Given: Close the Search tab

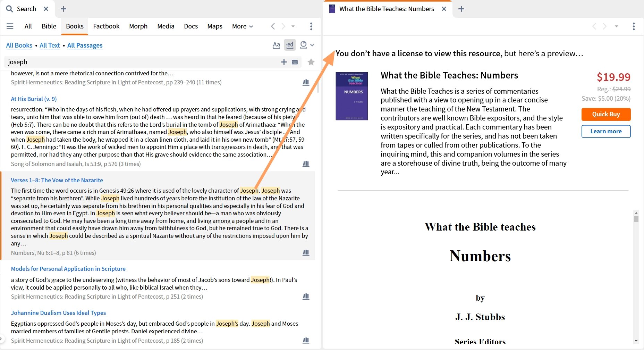Looking at the screenshot, I should pos(46,9).
